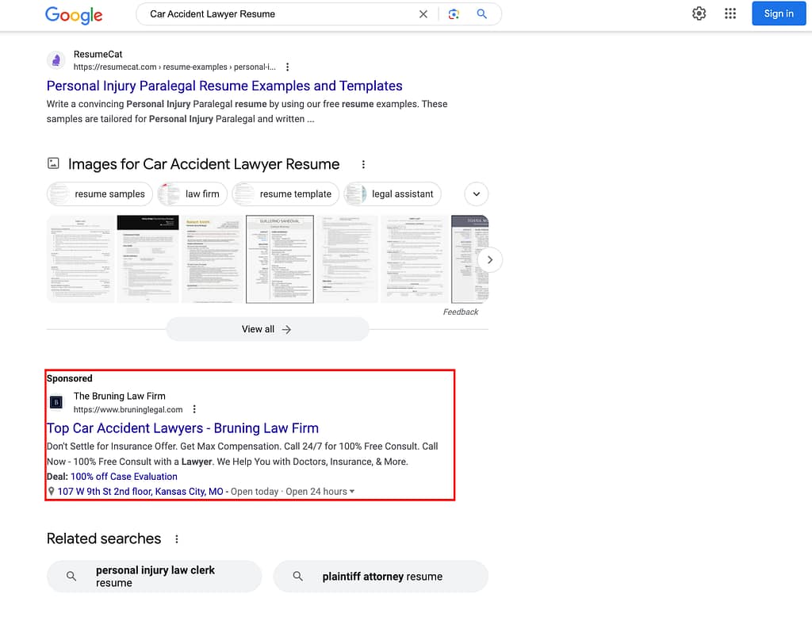Open the three-dot menu beside ResumeCat URL

tap(287, 67)
